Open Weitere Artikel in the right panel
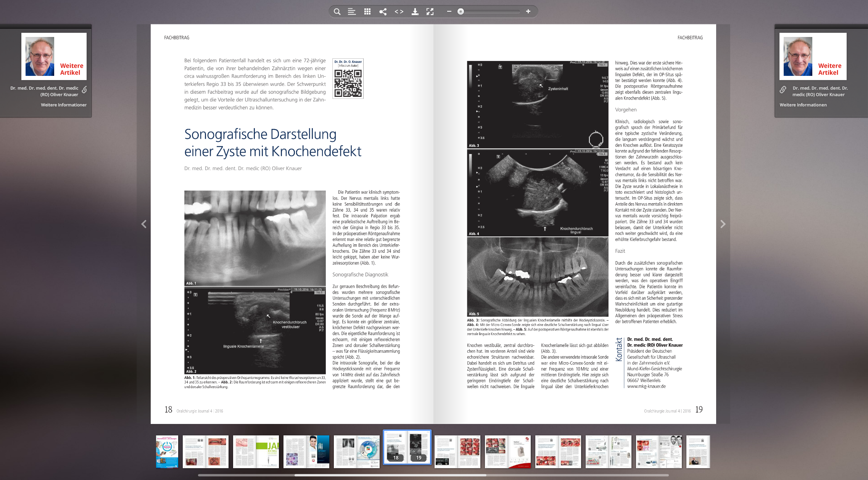This screenshot has height=480, width=868. [829, 69]
